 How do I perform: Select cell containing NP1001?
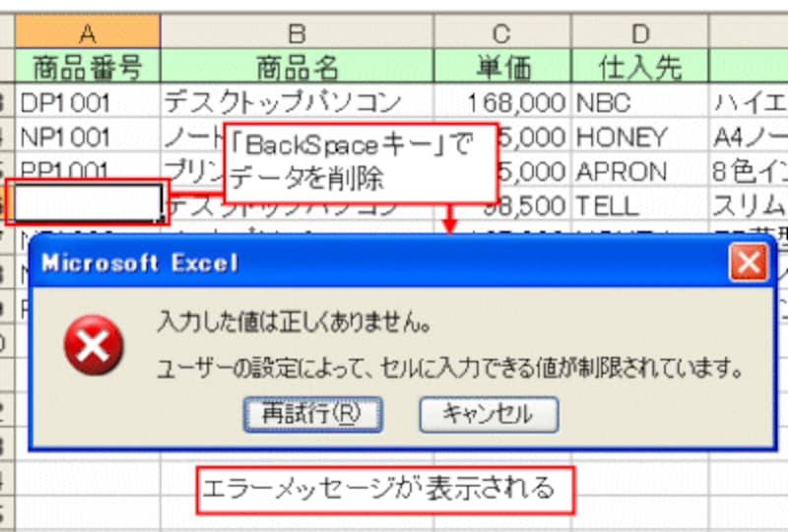pyautogui.click(x=88, y=136)
